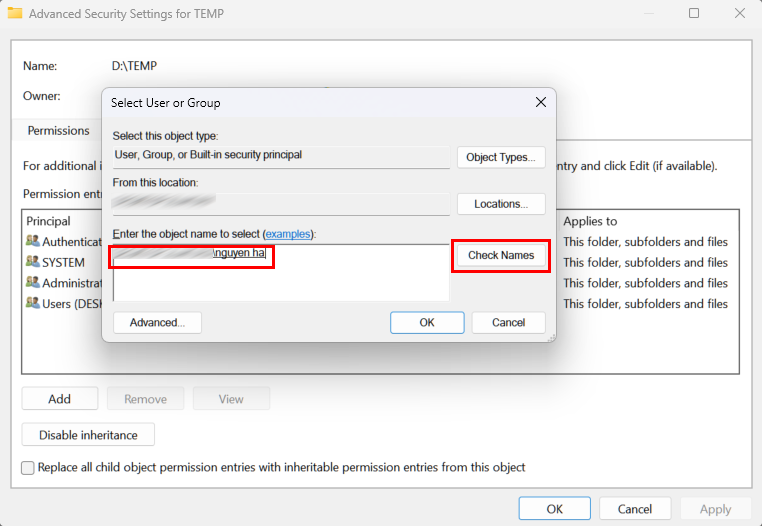Click Add below the permission entries
The height and width of the screenshot is (526, 762).
(x=60, y=399)
